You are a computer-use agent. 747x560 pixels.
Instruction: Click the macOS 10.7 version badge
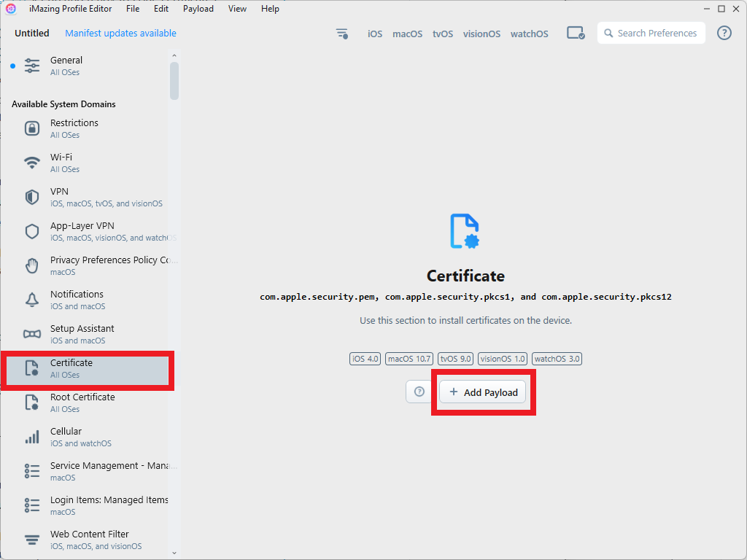click(x=409, y=359)
